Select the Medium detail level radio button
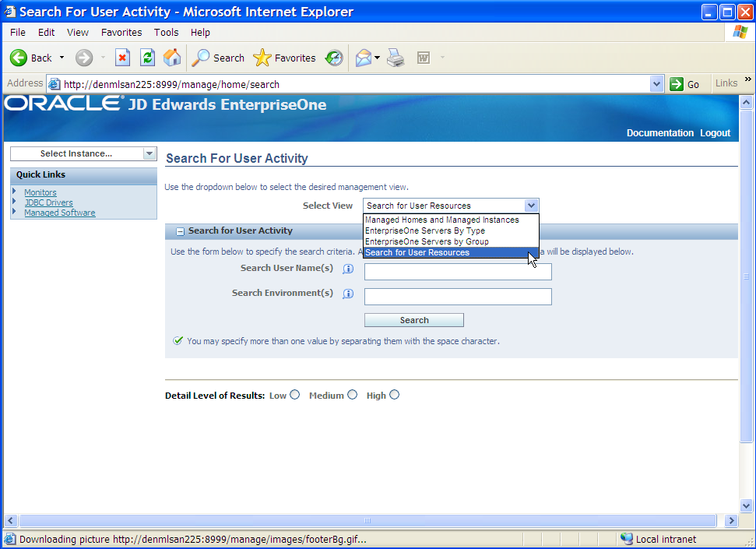 pos(353,395)
